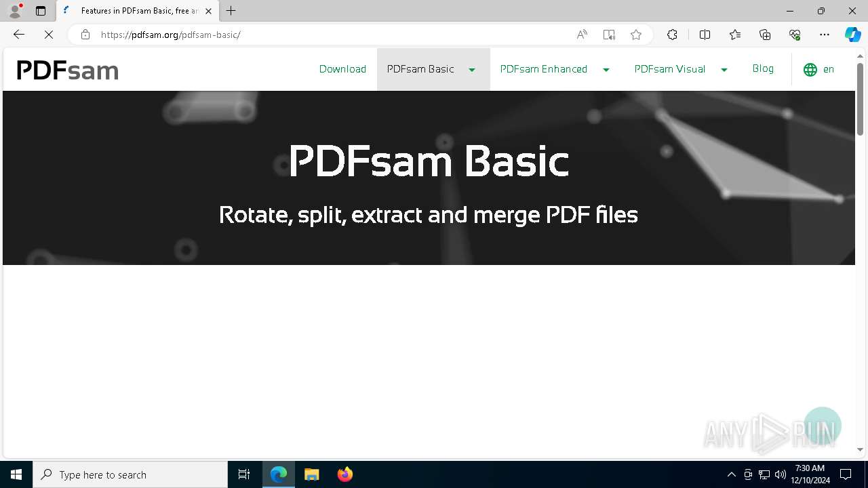868x488 pixels.
Task: Select the PDFsam Basic menu item
Action: [x=420, y=69]
